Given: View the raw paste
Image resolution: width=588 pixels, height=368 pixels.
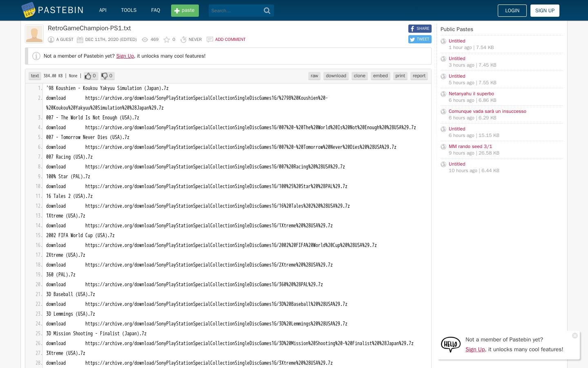Looking at the screenshot, I should point(314,76).
